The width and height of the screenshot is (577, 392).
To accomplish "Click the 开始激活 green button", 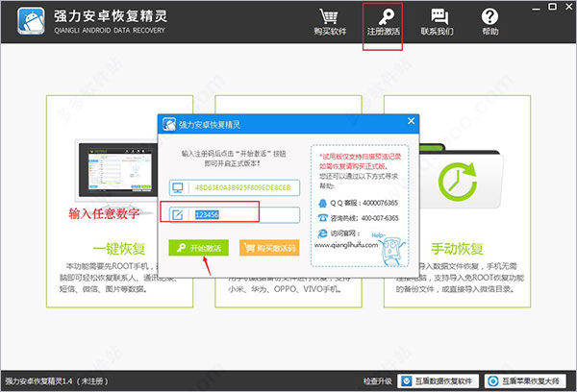I will coord(199,248).
